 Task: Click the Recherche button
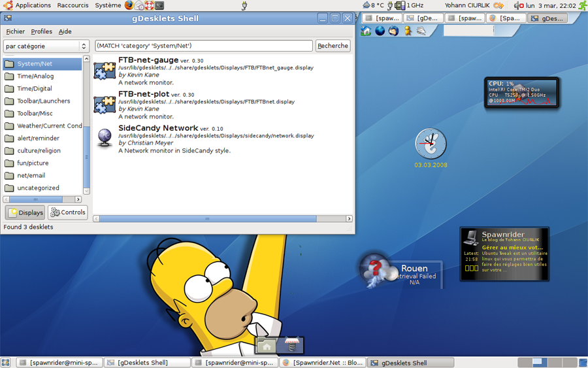click(x=333, y=46)
